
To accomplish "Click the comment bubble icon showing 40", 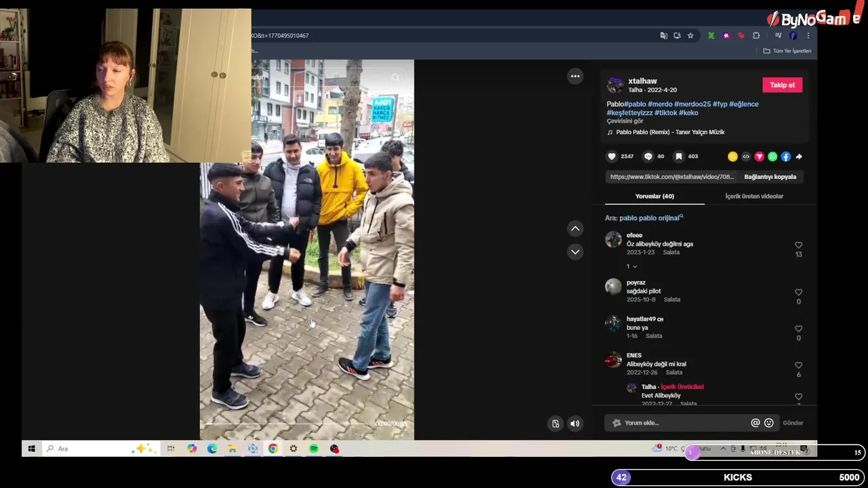I will [648, 157].
